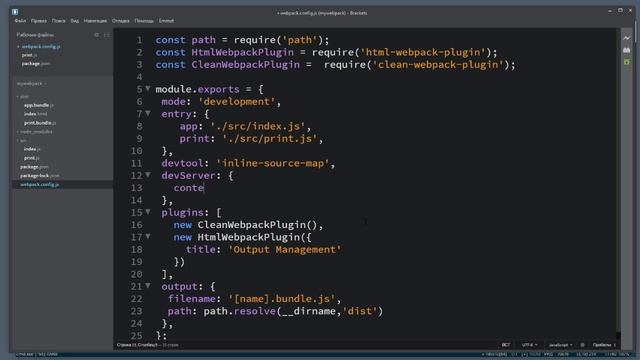
Task: Fold the devServer block at line 12
Action: click(x=148, y=175)
